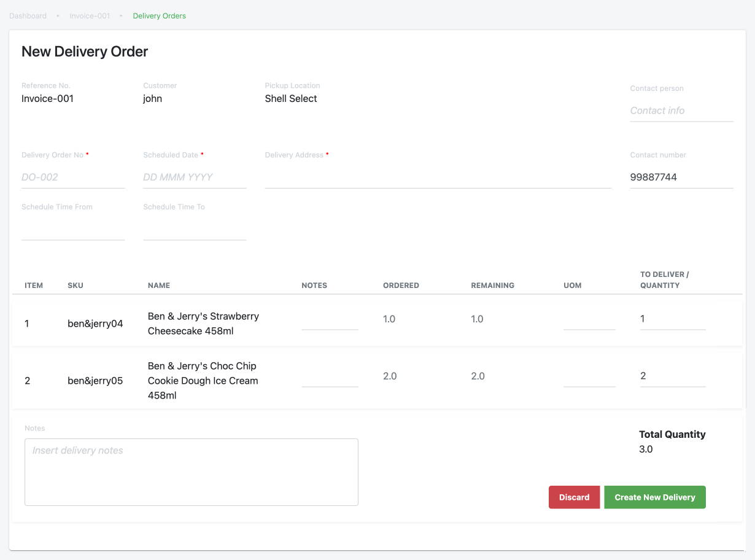Select the Delivery Orders breadcrumb
Screen dimensions: 755x560
point(160,16)
